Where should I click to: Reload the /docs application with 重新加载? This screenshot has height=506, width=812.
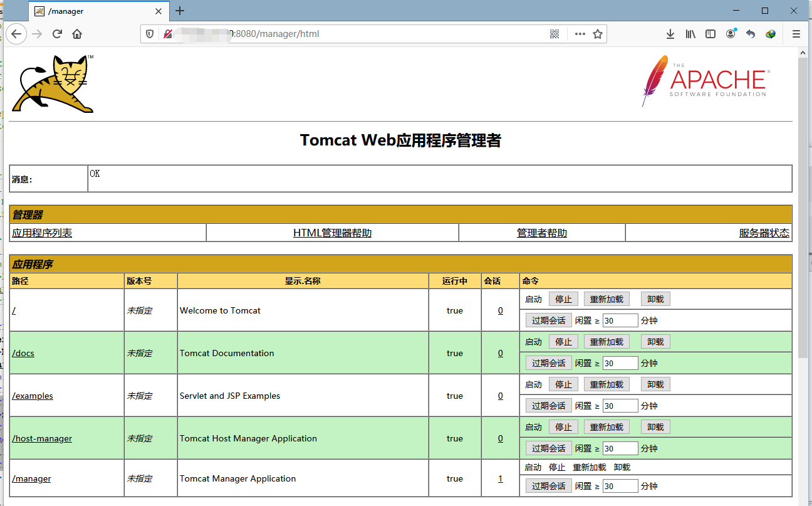tap(606, 342)
